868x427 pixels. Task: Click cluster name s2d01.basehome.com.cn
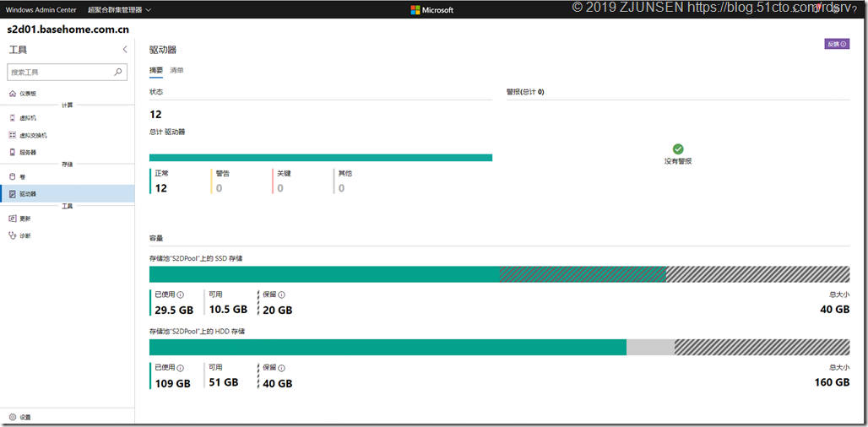pyautogui.click(x=68, y=30)
